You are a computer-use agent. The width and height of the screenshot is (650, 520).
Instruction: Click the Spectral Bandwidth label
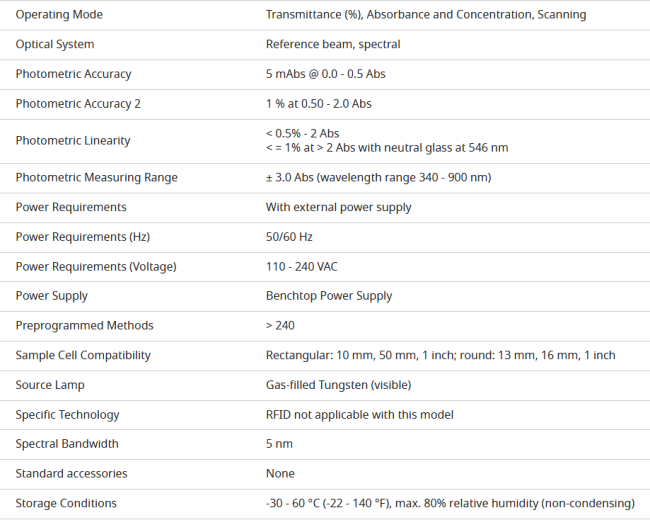click(67, 444)
